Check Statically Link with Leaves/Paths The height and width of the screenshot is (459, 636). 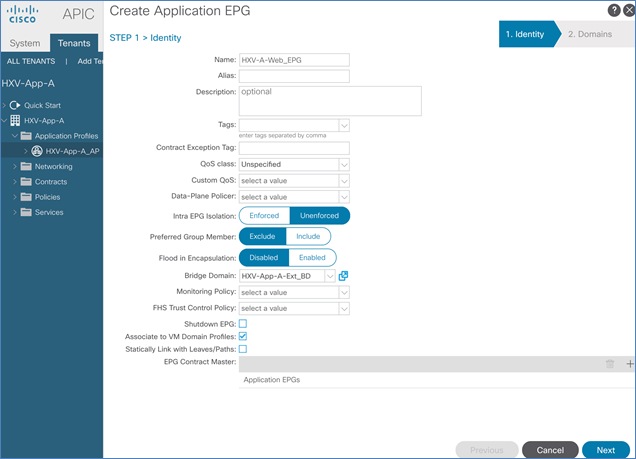coord(243,349)
